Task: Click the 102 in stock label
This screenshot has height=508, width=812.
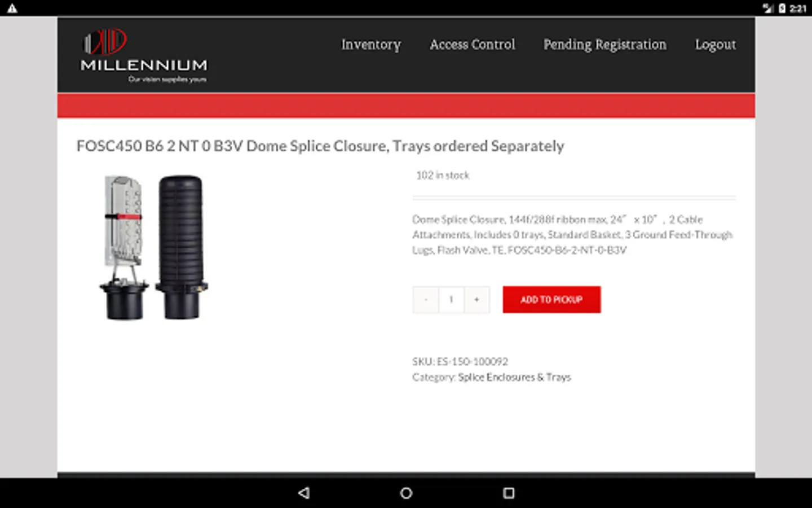Action: click(443, 176)
